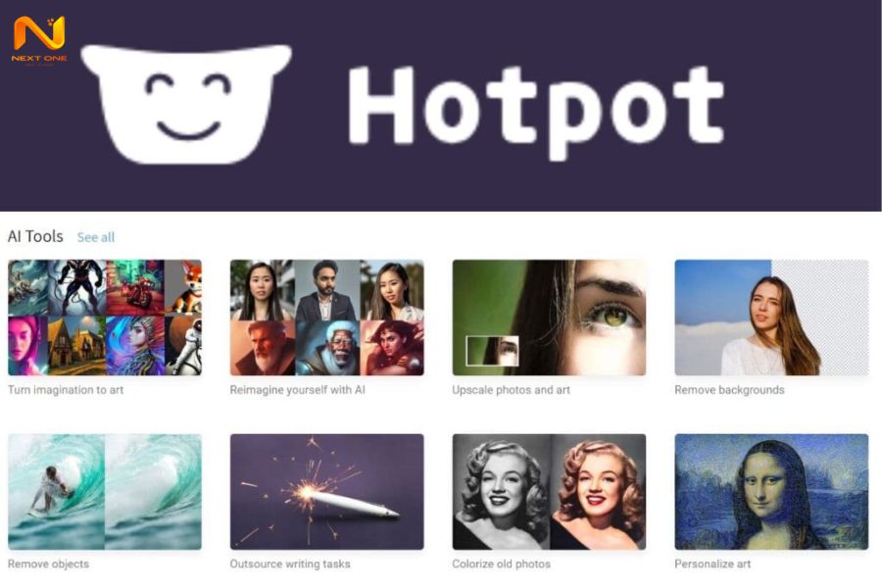Click the Outsource writing tasks caption
Image resolution: width=882 pixels, height=588 pixels.
coord(290,563)
